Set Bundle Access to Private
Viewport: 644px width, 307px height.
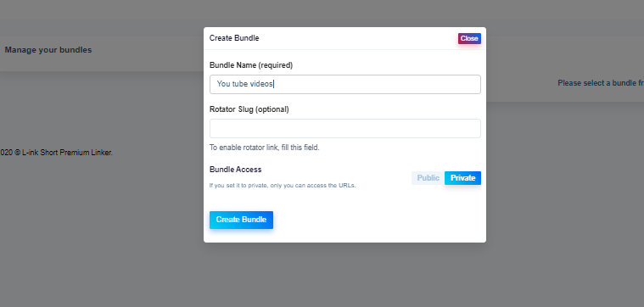point(463,178)
